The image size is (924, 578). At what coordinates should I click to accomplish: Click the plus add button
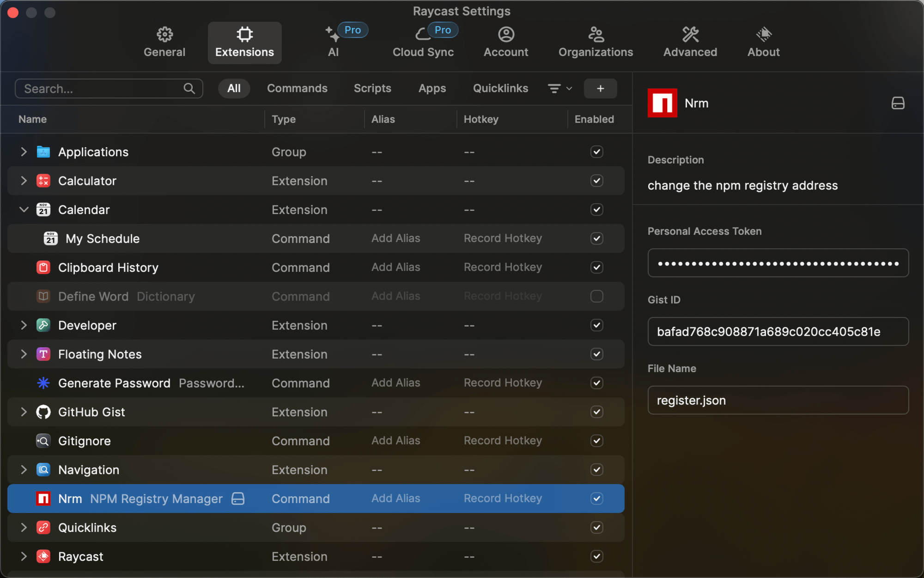click(x=600, y=88)
